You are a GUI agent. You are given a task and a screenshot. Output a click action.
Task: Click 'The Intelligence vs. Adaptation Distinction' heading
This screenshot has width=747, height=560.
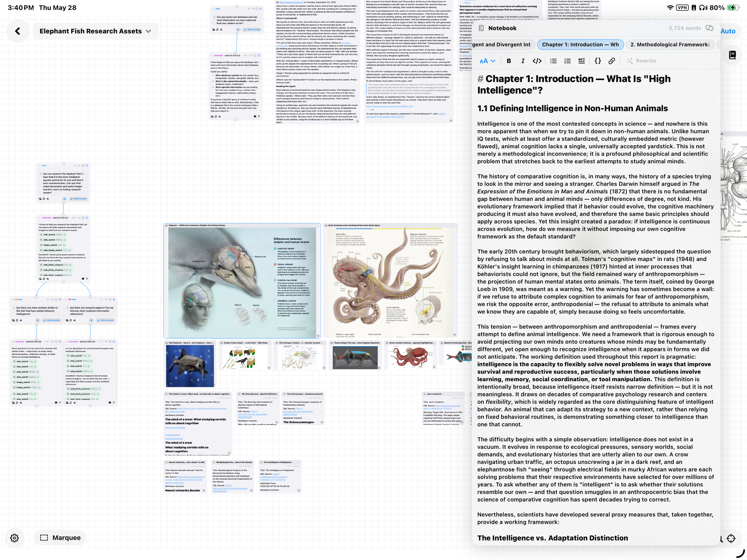[x=552, y=538]
